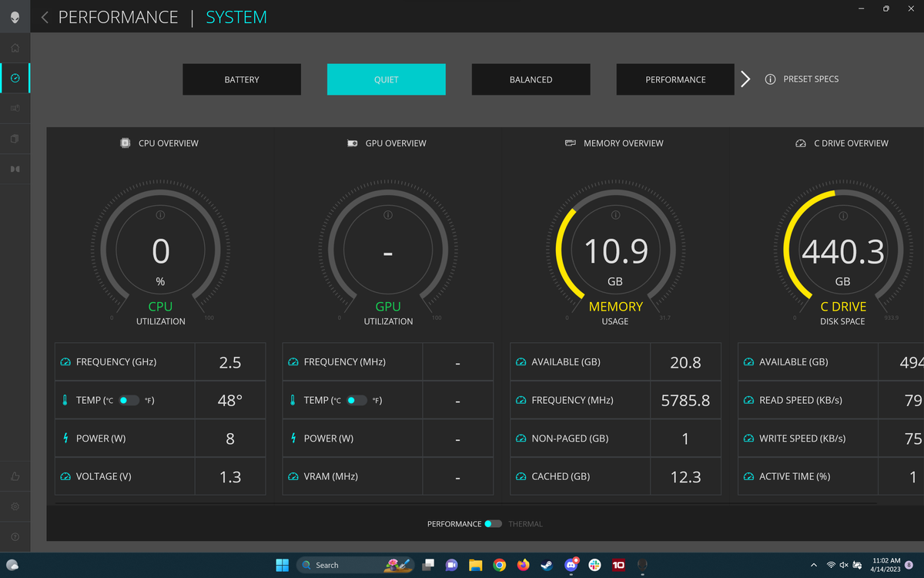924x578 pixels.
Task: Click memory frequency value 5785.8
Action: click(x=685, y=401)
